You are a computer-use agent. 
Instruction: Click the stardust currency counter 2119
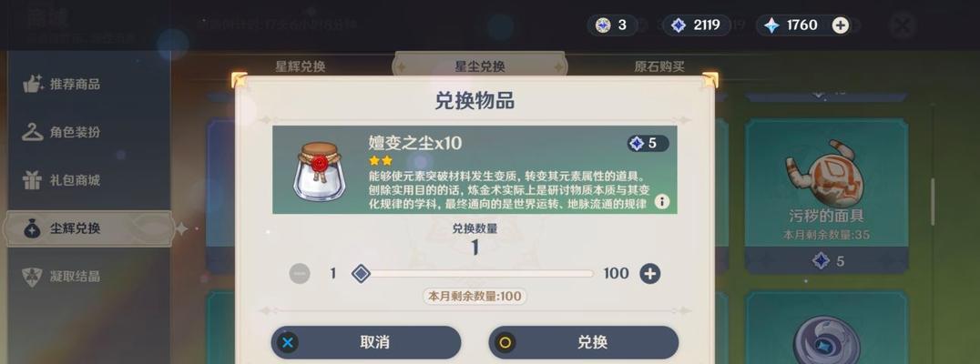[696, 25]
